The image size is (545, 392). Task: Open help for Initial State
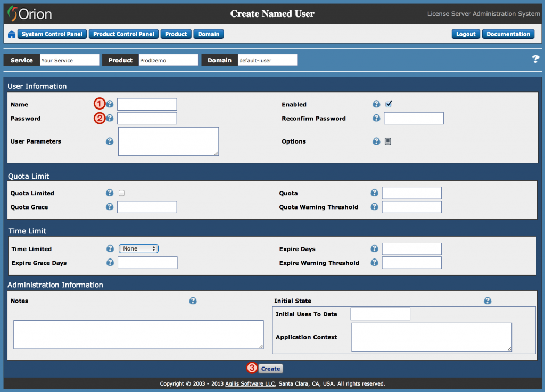coord(488,301)
